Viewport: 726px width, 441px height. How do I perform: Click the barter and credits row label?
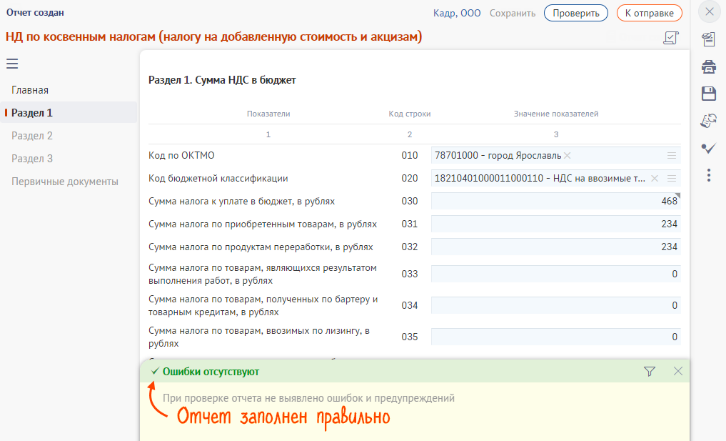point(263,306)
